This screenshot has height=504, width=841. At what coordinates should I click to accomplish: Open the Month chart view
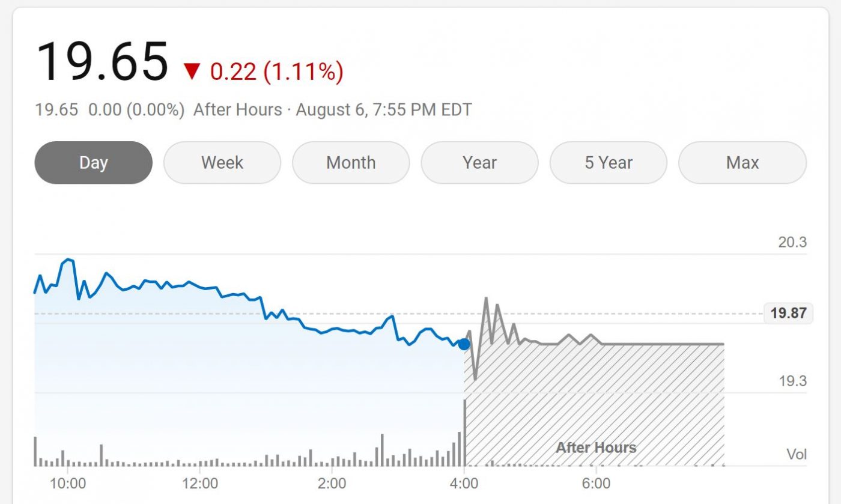[351, 162]
